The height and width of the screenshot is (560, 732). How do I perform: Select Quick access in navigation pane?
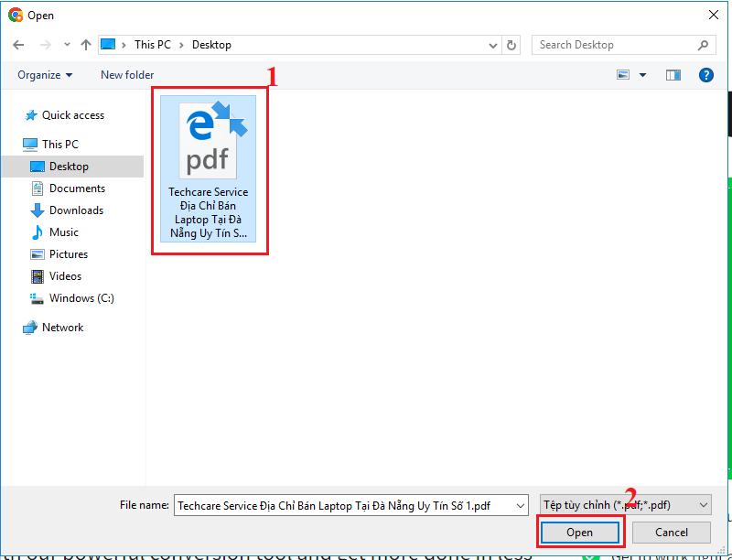(72, 115)
